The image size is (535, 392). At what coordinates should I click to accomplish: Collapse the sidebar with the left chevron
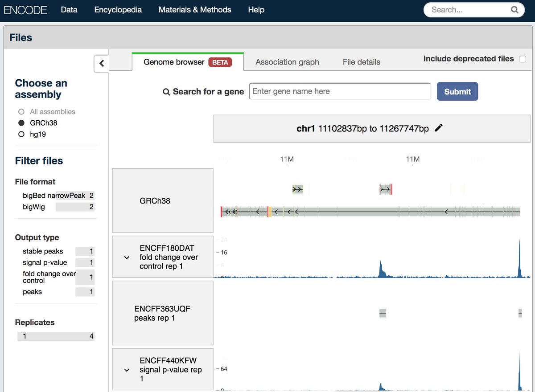[102, 63]
